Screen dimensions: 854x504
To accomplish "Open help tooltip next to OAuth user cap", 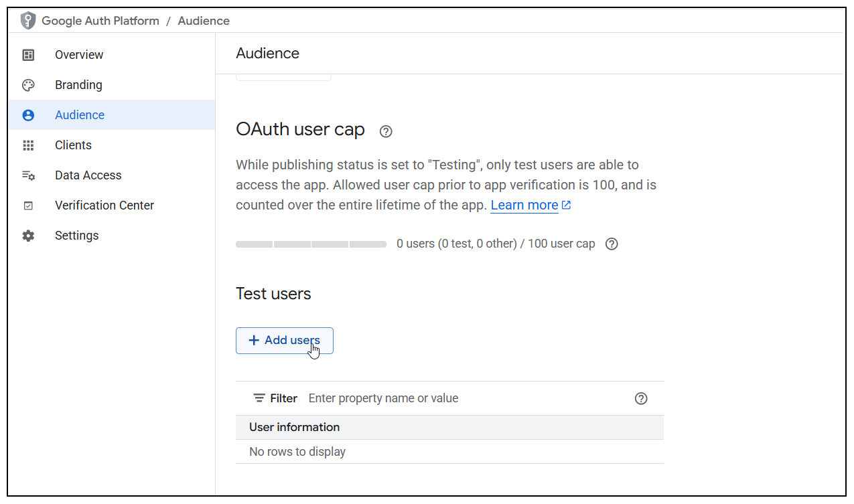I will click(x=386, y=131).
